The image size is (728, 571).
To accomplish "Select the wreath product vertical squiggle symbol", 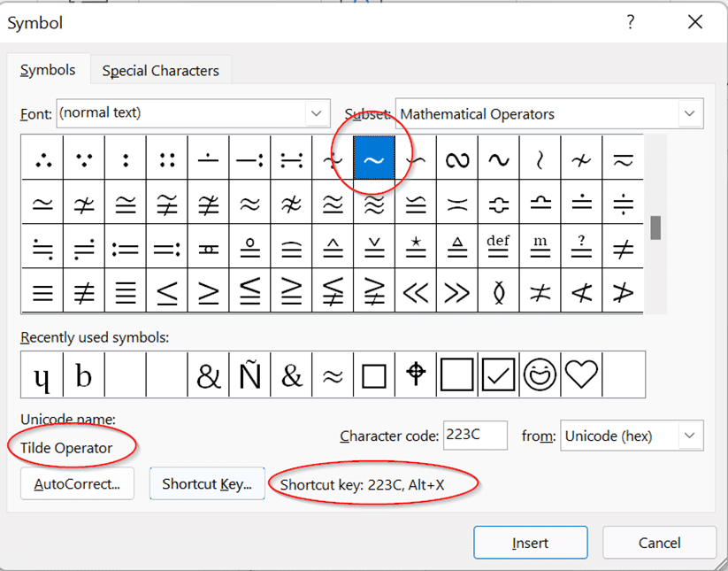I will pyautogui.click(x=540, y=158).
